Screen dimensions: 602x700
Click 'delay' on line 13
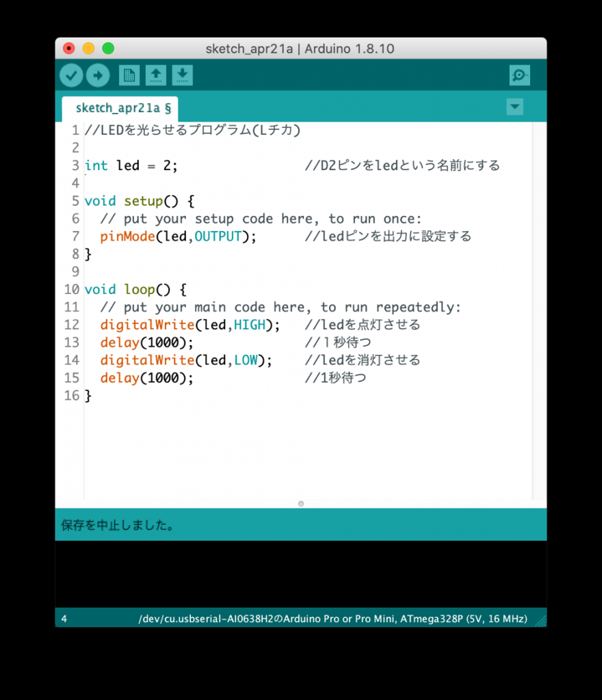click(x=120, y=342)
